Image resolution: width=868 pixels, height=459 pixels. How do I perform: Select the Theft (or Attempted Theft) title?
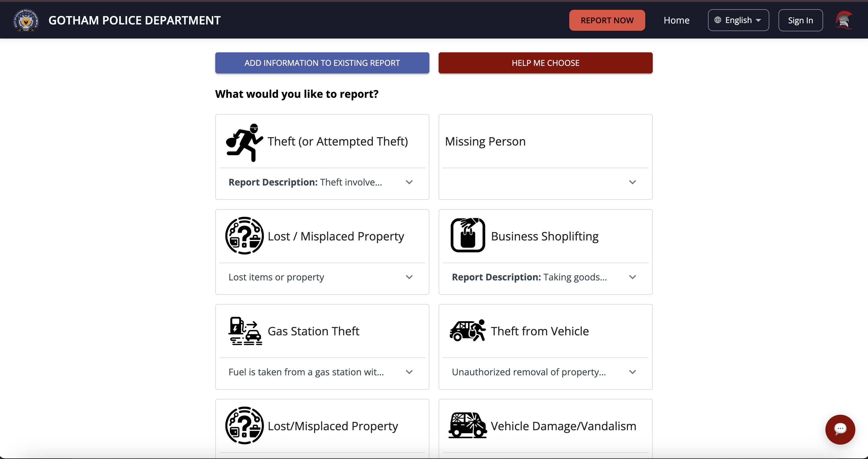tap(338, 141)
